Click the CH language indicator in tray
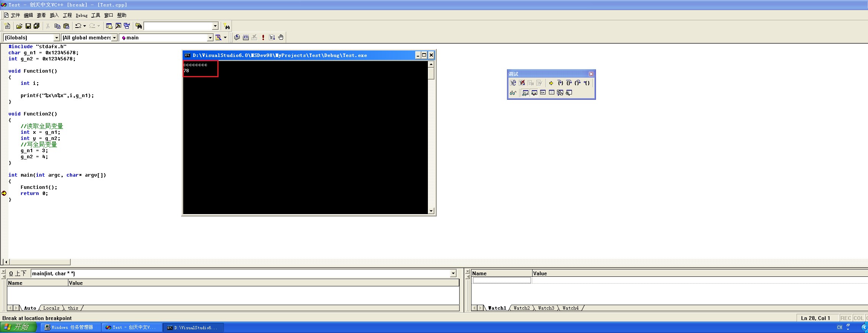The image size is (868, 333). (x=839, y=327)
